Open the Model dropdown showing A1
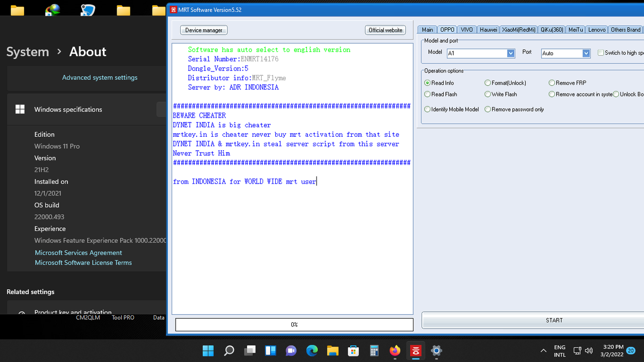Screen dimensions: 644x362 click(510, 53)
